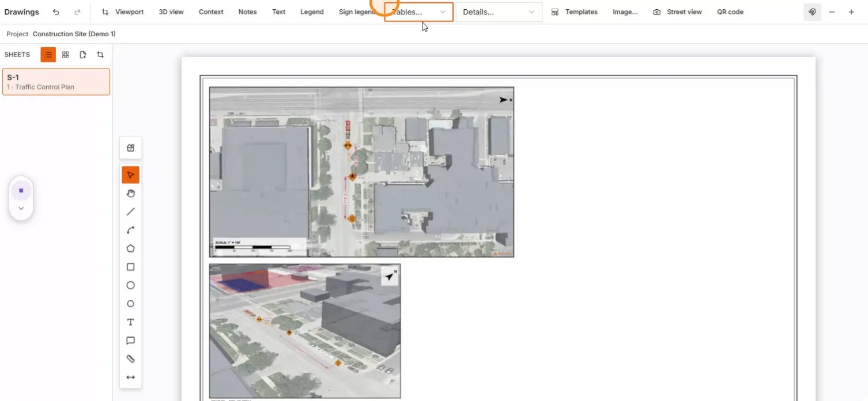Add a Viewport to the sheet
The width and height of the screenshot is (868, 401).
[123, 12]
